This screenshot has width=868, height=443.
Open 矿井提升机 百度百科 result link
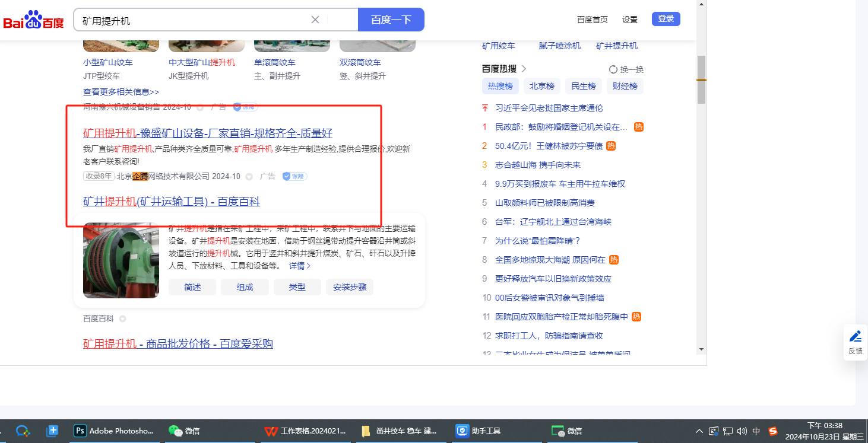[x=171, y=202]
